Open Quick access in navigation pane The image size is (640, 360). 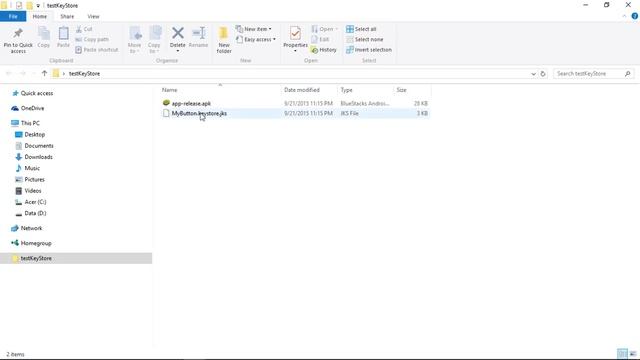coord(37,93)
